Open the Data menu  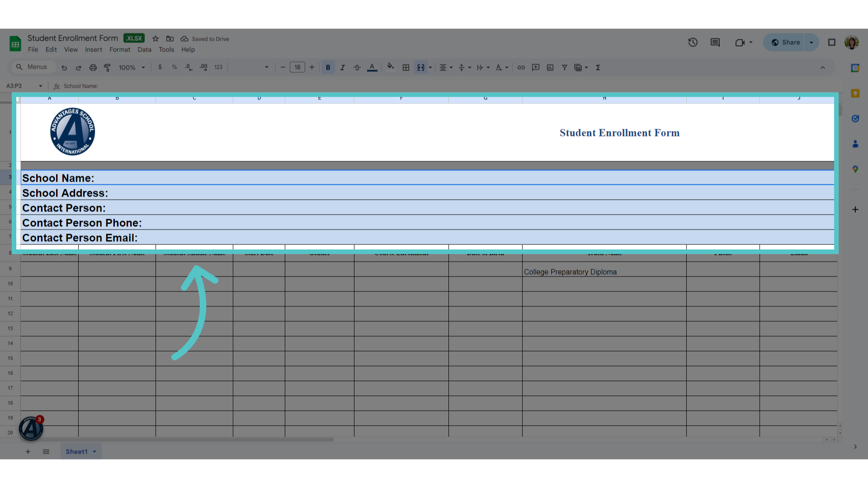pos(144,50)
